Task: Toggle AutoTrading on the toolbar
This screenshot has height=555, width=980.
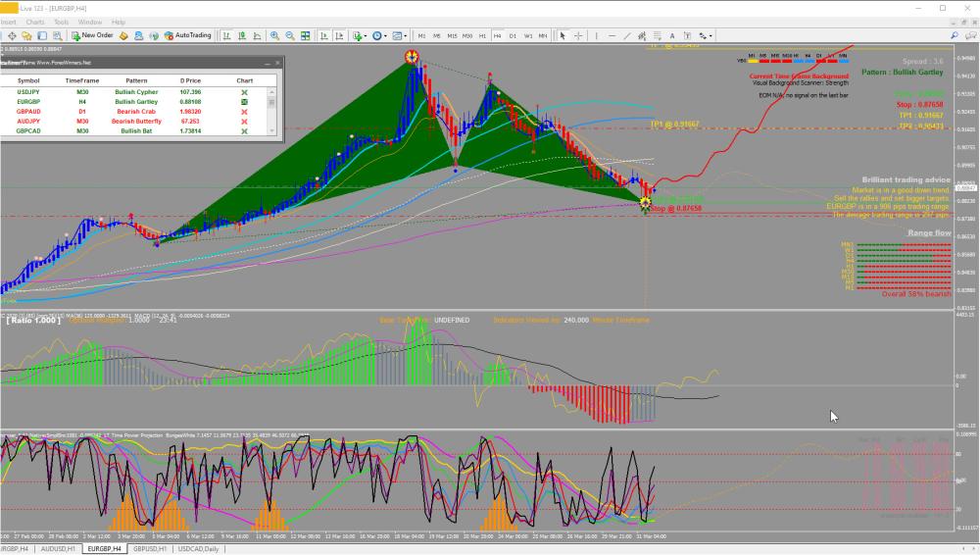Action: [x=187, y=35]
